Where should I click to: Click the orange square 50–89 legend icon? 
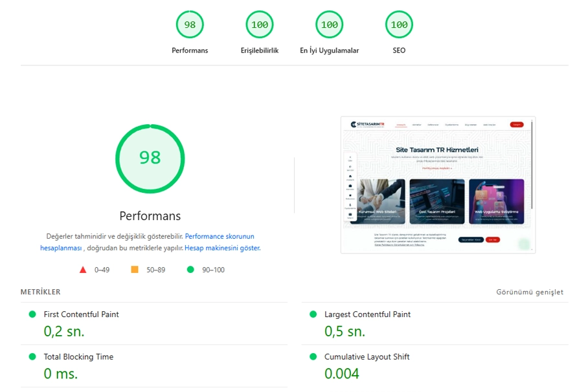[135, 270]
